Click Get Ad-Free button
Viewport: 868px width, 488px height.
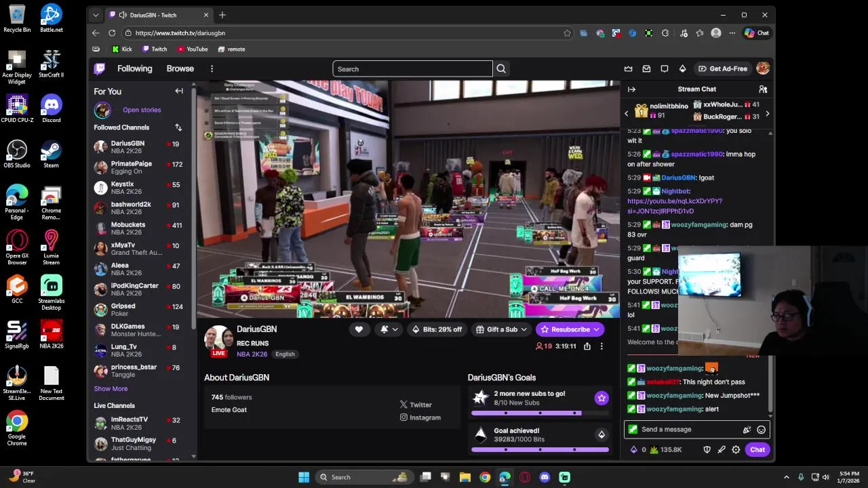[723, 68]
